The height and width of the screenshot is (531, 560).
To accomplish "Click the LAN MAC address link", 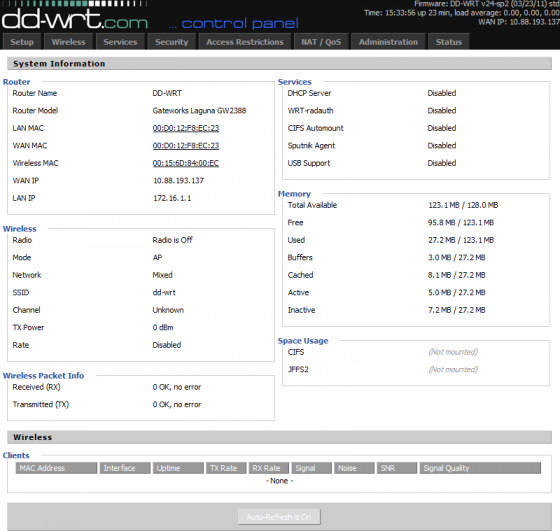I will 186,128.
